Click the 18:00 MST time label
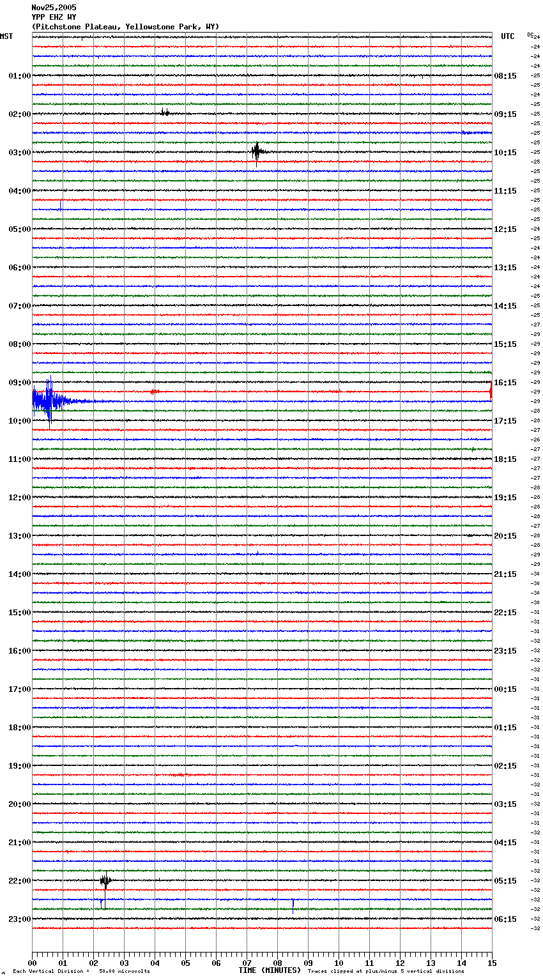543x980 pixels. click(x=20, y=728)
